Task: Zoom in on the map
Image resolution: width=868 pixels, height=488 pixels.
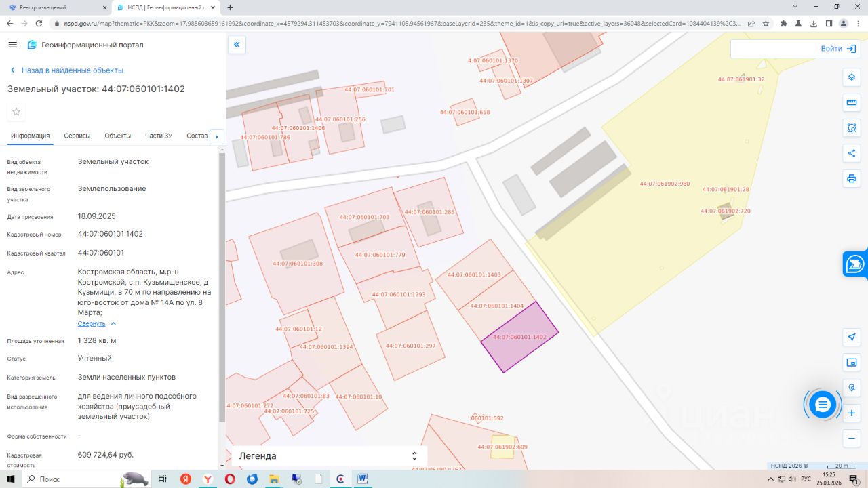Action: [x=852, y=413]
